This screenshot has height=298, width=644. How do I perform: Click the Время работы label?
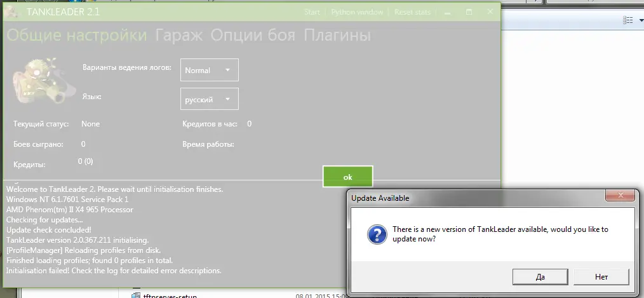pyautogui.click(x=208, y=144)
